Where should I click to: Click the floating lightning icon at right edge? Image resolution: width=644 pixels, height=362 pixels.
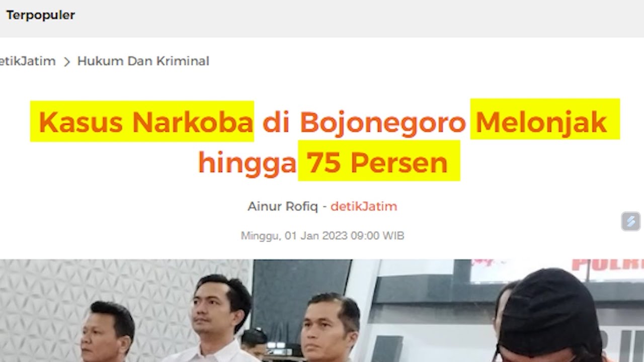tap(630, 221)
